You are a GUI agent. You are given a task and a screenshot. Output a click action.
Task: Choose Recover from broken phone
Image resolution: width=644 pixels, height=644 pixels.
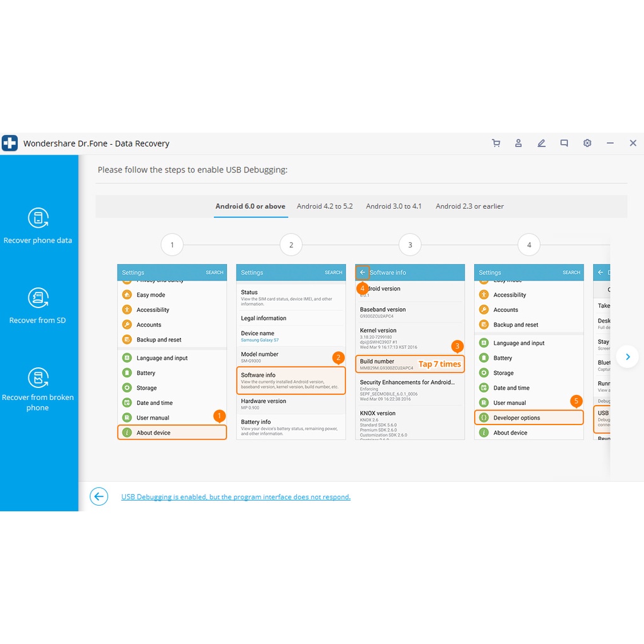[x=38, y=390]
